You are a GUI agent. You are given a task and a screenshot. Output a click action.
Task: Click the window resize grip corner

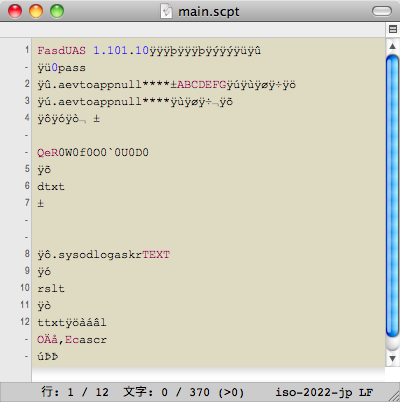tap(394, 396)
